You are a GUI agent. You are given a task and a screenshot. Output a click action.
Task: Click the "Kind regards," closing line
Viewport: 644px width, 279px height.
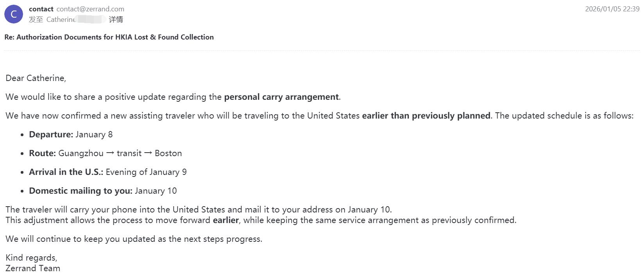(x=31, y=258)
